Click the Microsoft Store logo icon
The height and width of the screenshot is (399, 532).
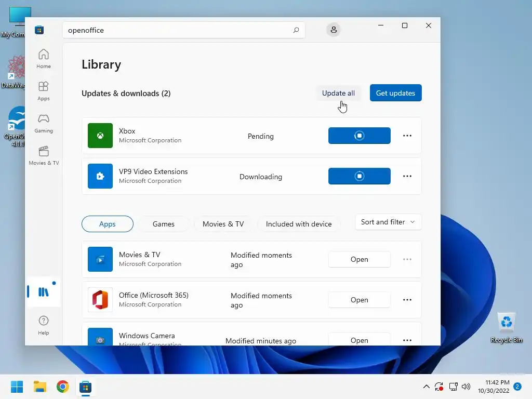[x=39, y=30]
